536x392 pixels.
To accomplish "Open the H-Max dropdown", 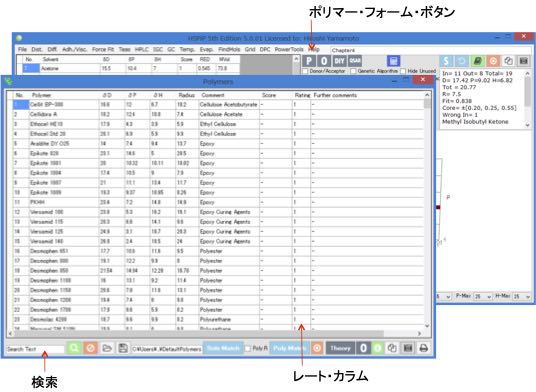I will [522, 297].
